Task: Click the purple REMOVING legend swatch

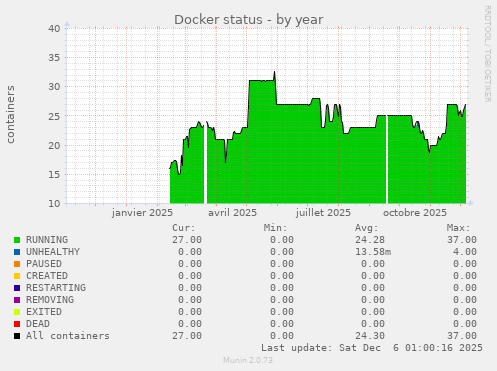Action: tap(17, 300)
